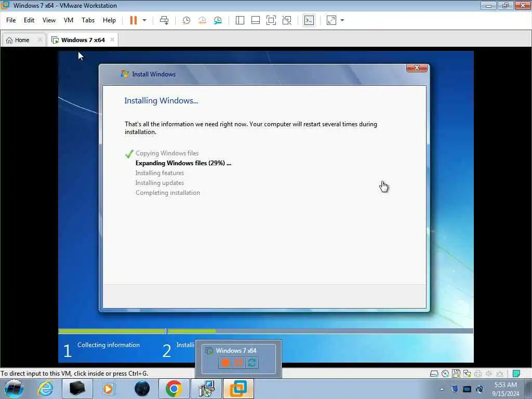
Task: Click the 'Expanding Windows files (29%)' text
Action: 183,163
